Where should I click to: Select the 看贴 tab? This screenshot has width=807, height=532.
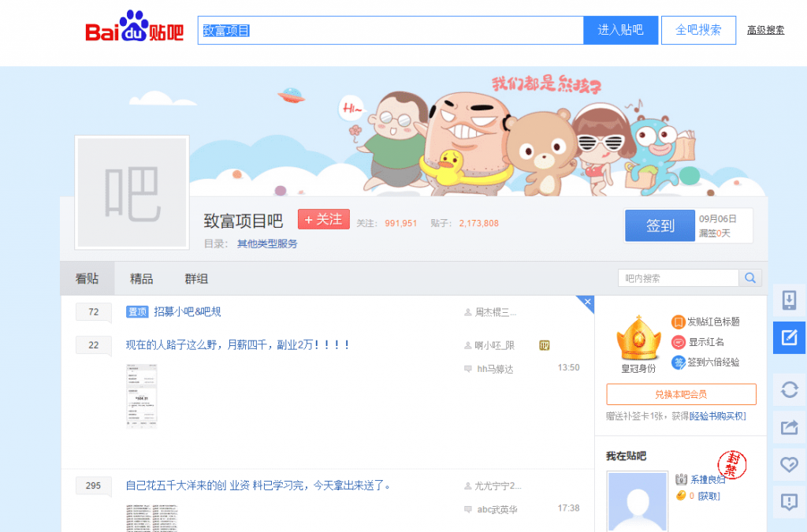[x=87, y=278]
